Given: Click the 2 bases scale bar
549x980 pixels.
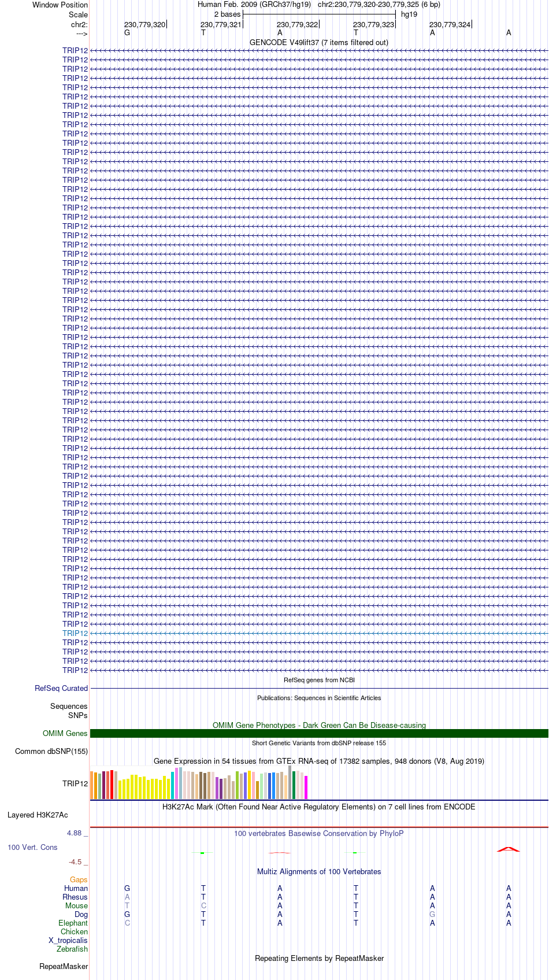Looking at the screenshot, I should pyautogui.click(x=319, y=14).
